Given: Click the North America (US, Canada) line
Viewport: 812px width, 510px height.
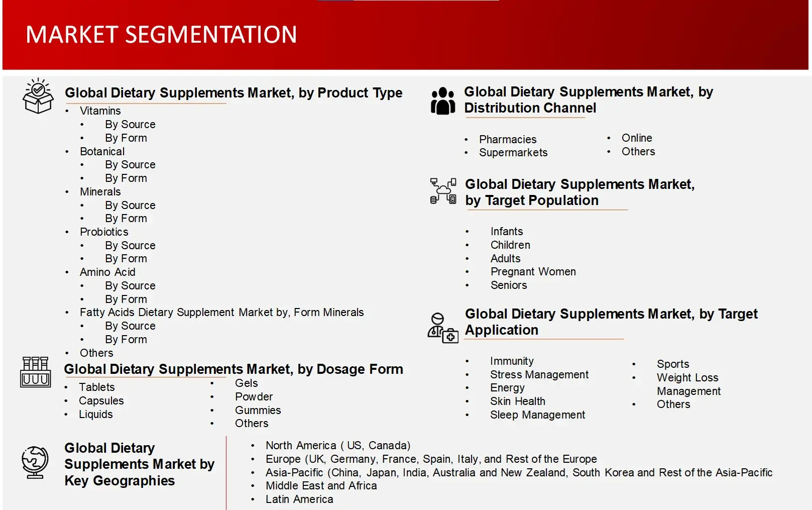Looking at the screenshot, I should click(x=338, y=446).
